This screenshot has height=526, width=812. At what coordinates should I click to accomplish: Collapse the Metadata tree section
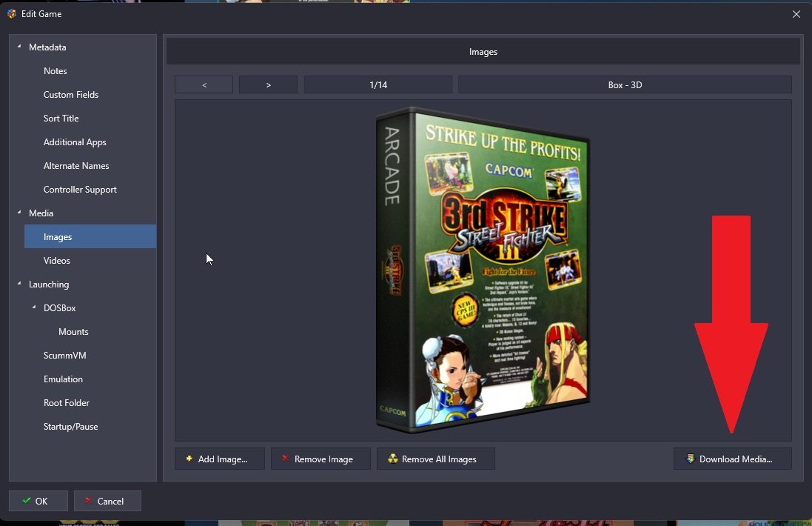pyautogui.click(x=19, y=47)
